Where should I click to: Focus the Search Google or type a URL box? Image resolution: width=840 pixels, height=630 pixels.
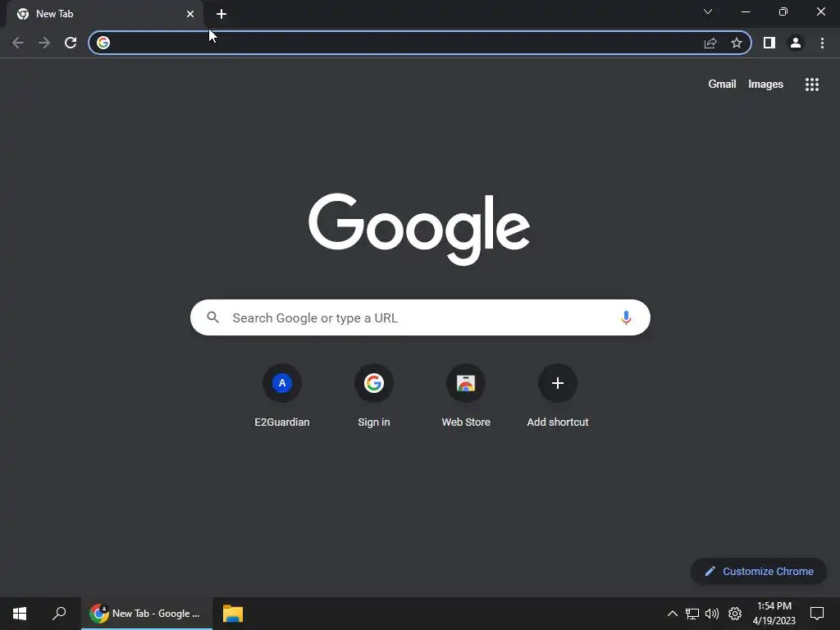coord(420,317)
